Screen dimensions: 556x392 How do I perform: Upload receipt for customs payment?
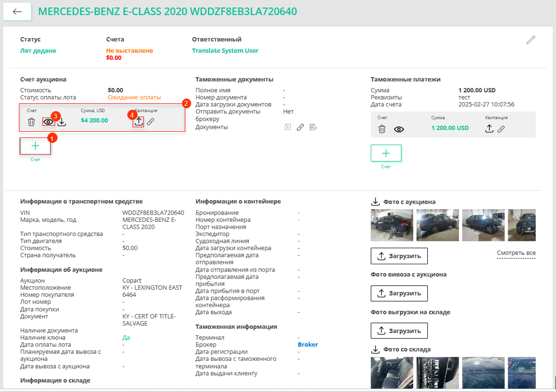[x=489, y=129]
